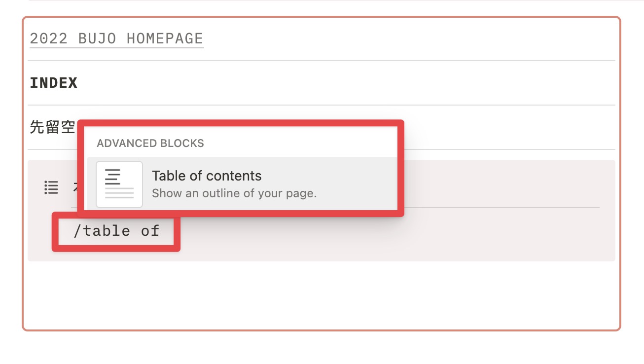Image resolution: width=644 pixels, height=364 pixels.
Task: Click the divider under 2022 BUJO HOMEPAGE
Action: click(322, 61)
